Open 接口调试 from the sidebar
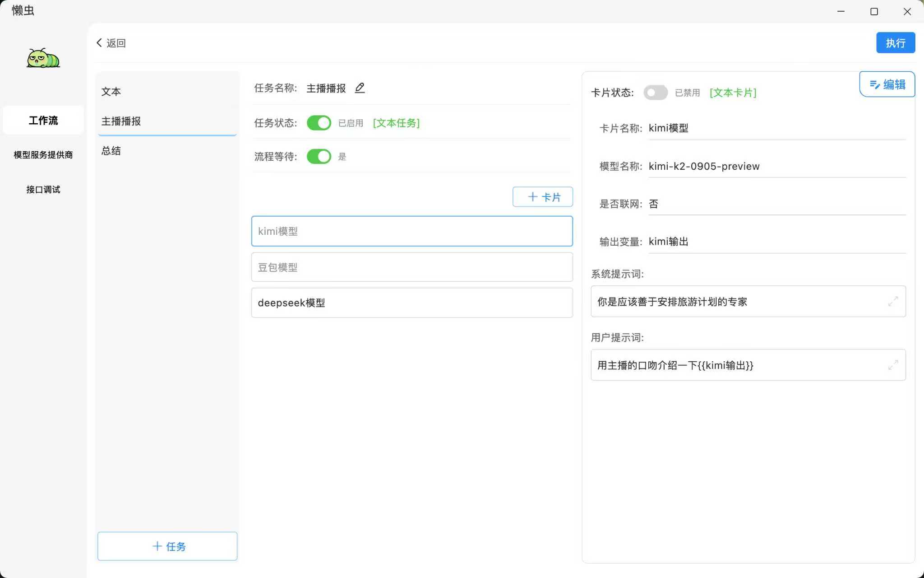Image resolution: width=924 pixels, height=578 pixels. (x=43, y=189)
